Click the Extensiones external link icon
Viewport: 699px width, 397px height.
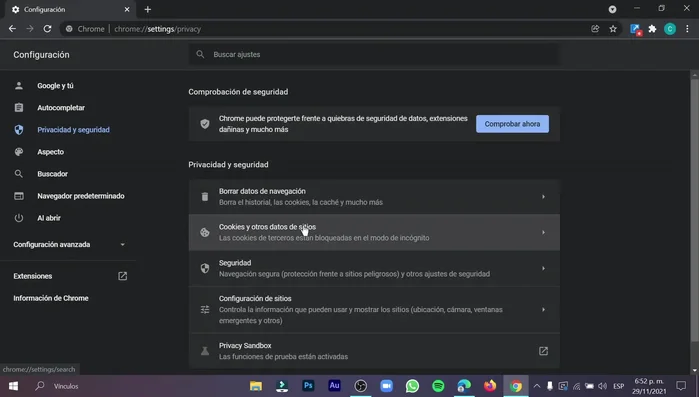(x=123, y=276)
